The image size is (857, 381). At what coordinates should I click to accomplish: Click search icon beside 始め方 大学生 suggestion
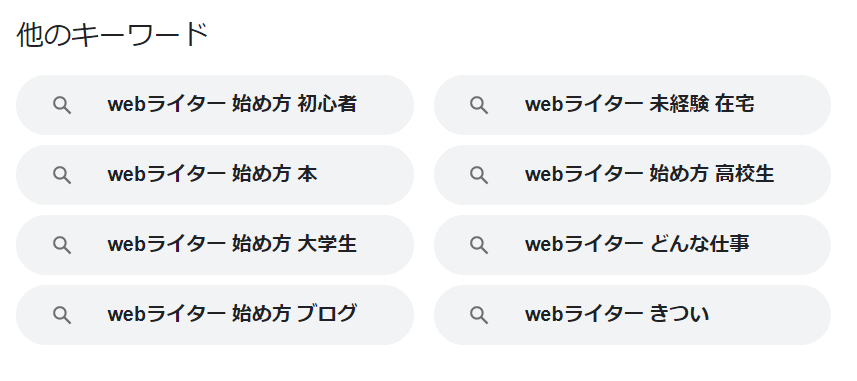point(62,245)
